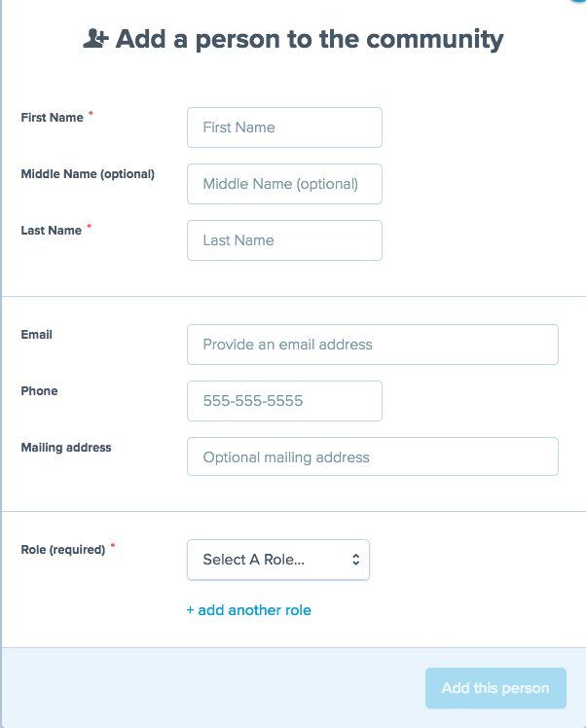Click the Mailing address label
586x728 pixels.
click(66, 448)
